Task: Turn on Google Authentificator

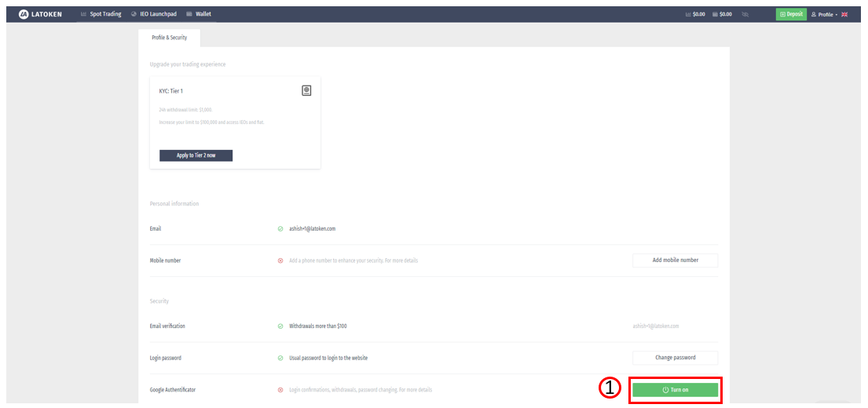Action: (675, 390)
